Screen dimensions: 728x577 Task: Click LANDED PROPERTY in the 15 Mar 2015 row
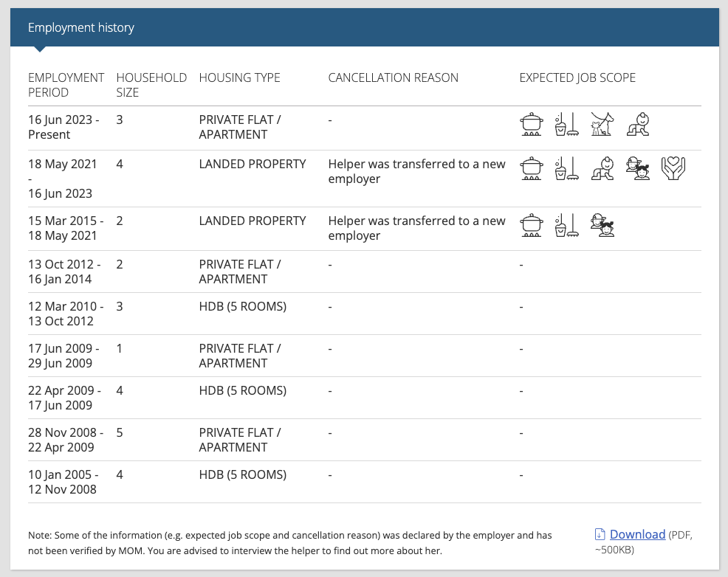252,221
